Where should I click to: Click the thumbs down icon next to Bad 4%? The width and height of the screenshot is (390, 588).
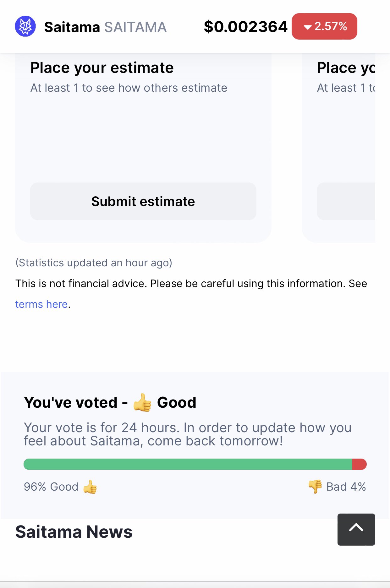pos(315,487)
